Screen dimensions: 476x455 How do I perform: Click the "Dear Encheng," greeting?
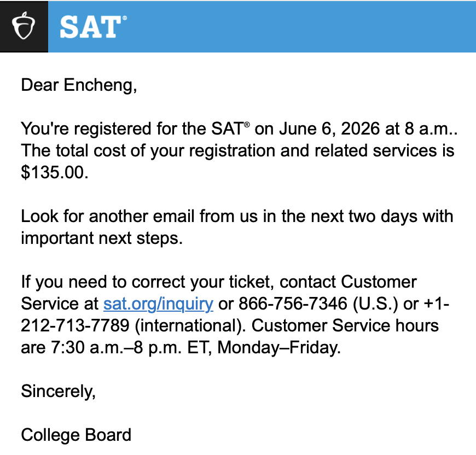click(78, 86)
